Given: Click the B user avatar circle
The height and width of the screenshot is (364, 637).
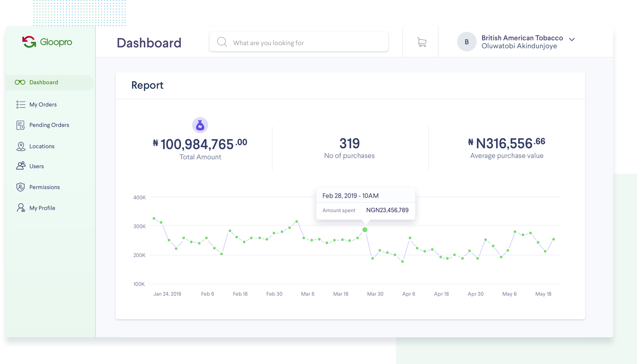Looking at the screenshot, I should tap(467, 42).
